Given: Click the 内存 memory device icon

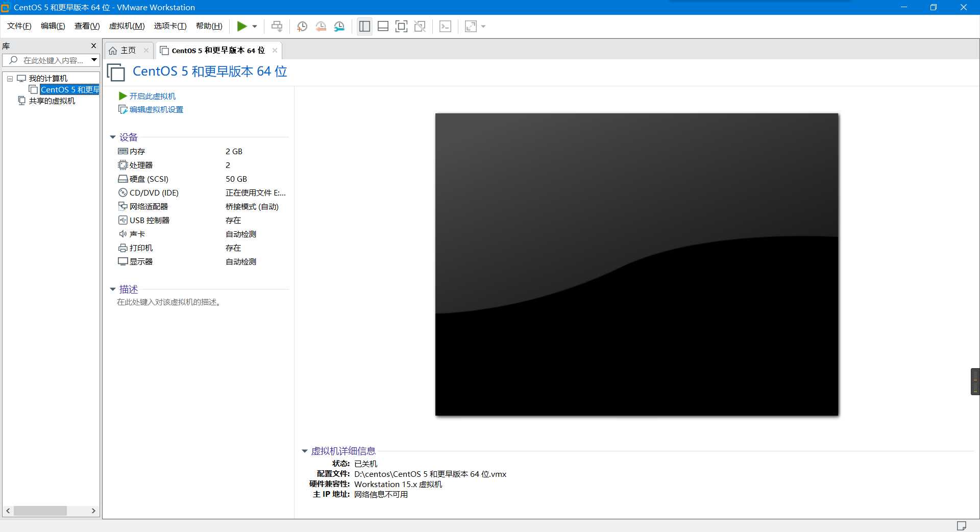Looking at the screenshot, I should [x=122, y=151].
